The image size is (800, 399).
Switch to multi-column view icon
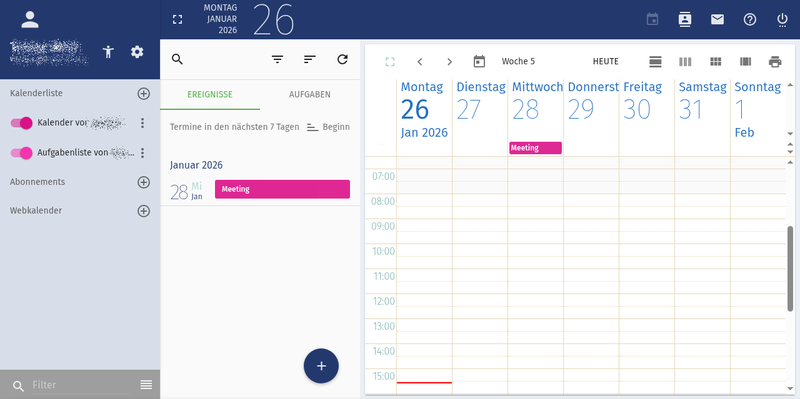pyautogui.click(x=745, y=62)
